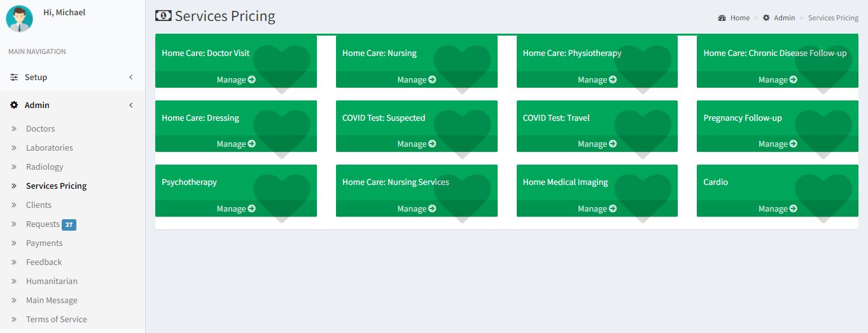Viewport: 868px width, 333px height.
Task: Click heart icon on Home Medical Imaging card
Action: 643,198
